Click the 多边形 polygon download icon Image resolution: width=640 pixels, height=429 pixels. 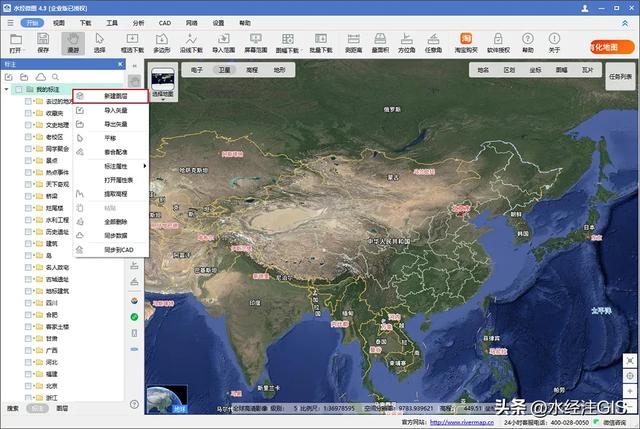tap(162, 39)
